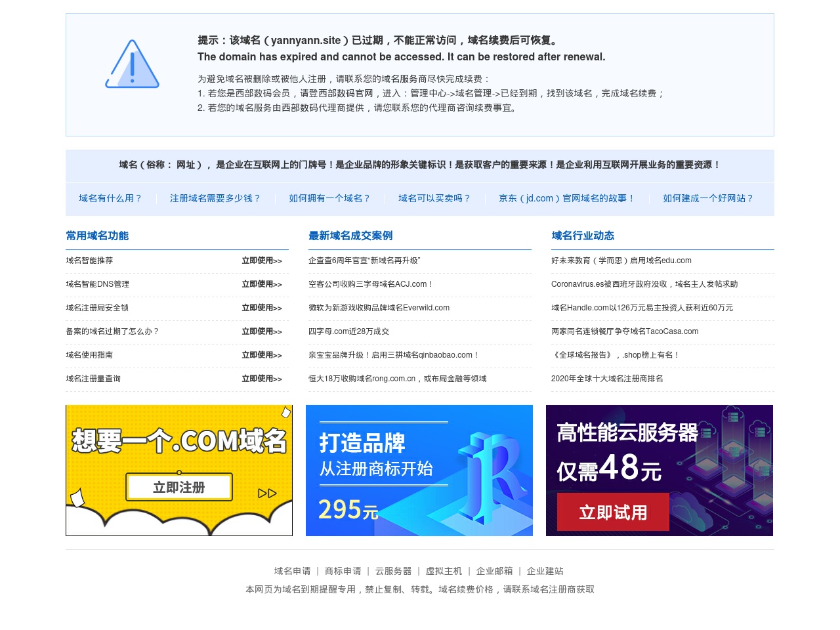Click 立即使用>> for 域名智能DNS管理
The height and width of the screenshot is (630, 840).
[x=262, y=284]
